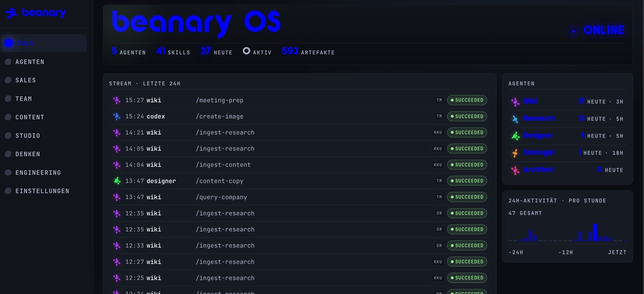Click the TM tag on /create-image row

pos(439,116)
